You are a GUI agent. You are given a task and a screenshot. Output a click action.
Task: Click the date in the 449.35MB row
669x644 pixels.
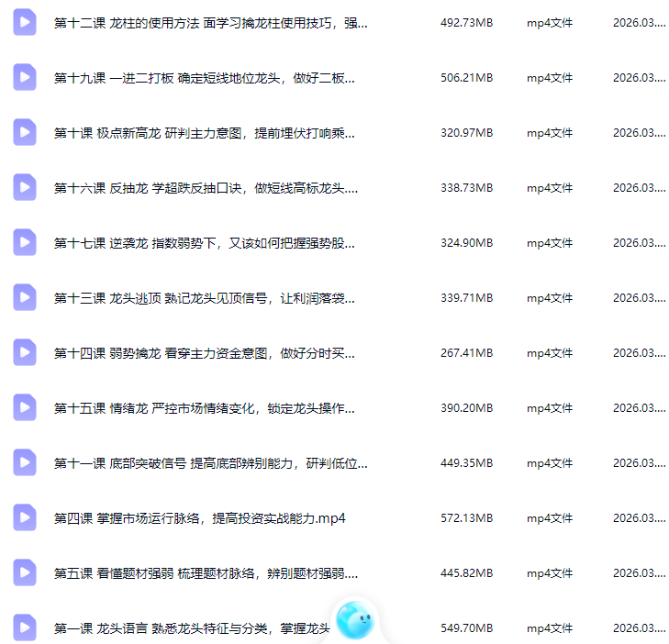pos(639,463)
